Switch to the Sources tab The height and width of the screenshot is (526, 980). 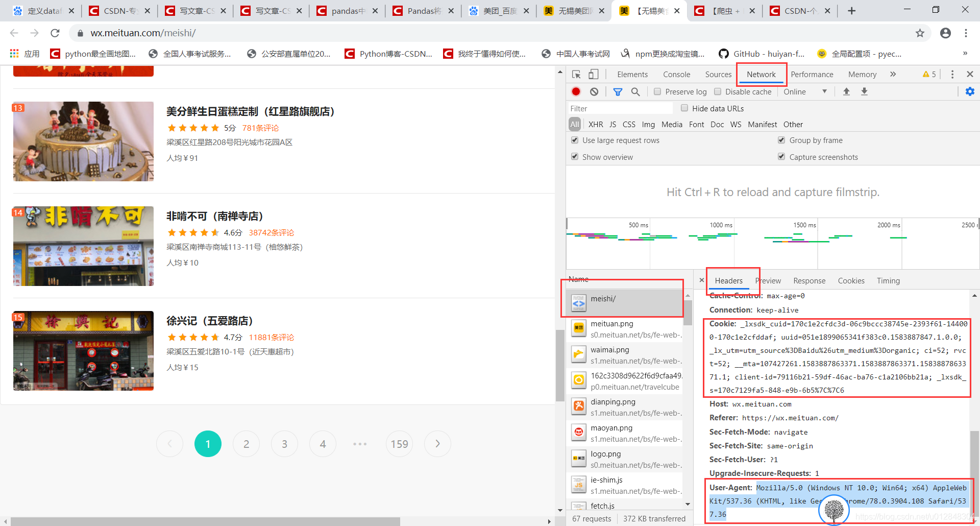(x=718, y=75)
